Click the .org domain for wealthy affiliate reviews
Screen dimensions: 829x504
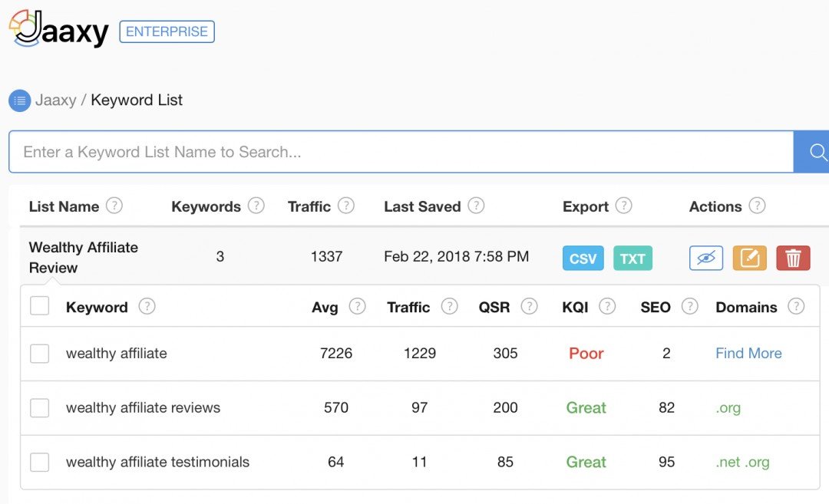(x=728, y=408)
